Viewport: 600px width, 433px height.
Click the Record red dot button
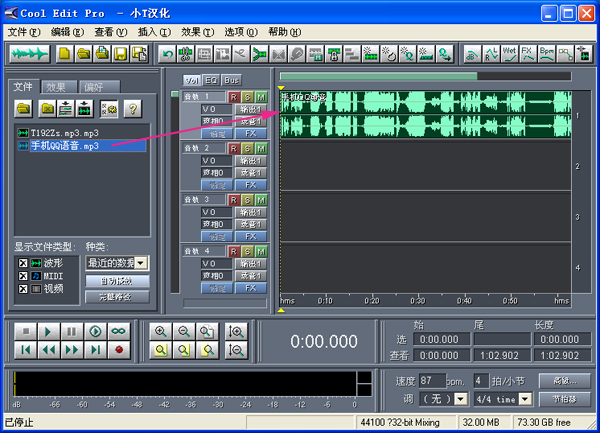click(119, 350)
